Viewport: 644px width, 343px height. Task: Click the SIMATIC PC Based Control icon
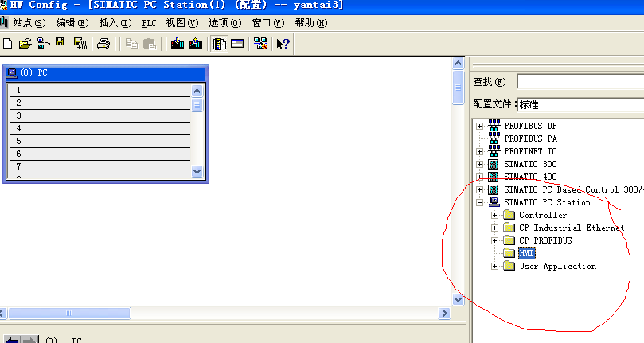pos(494,189)
